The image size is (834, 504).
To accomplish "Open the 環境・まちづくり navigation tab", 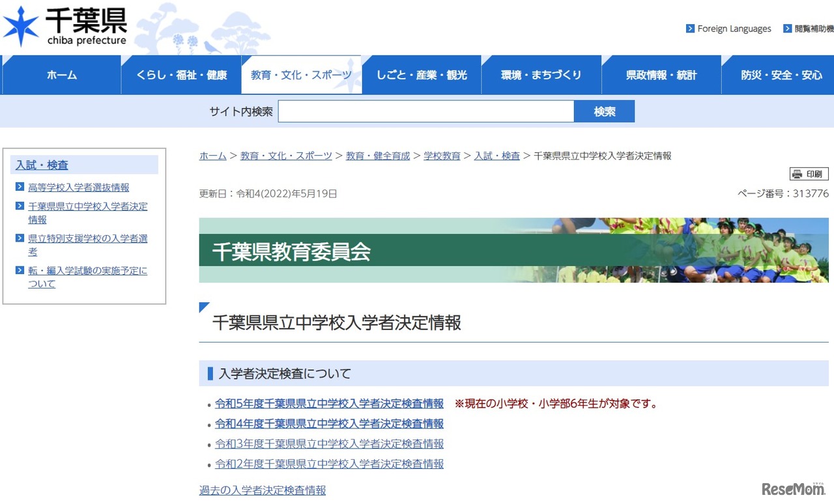I will 541,75.
